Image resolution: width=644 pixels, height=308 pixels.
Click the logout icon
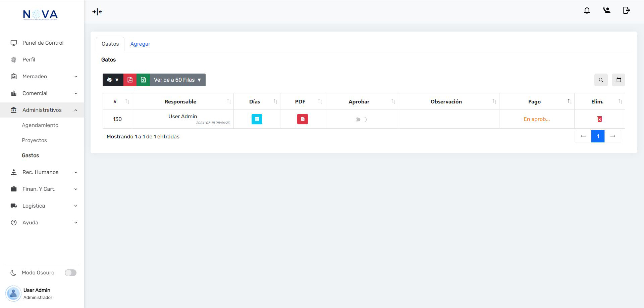pos(626,10)
